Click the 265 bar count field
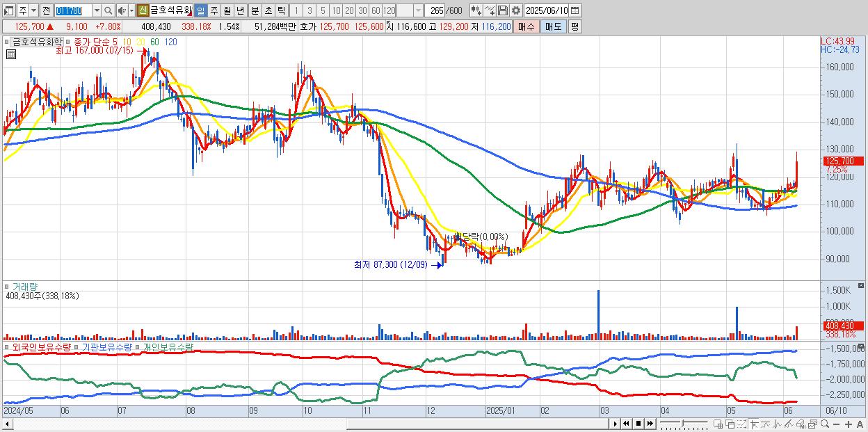 [435, 10]
